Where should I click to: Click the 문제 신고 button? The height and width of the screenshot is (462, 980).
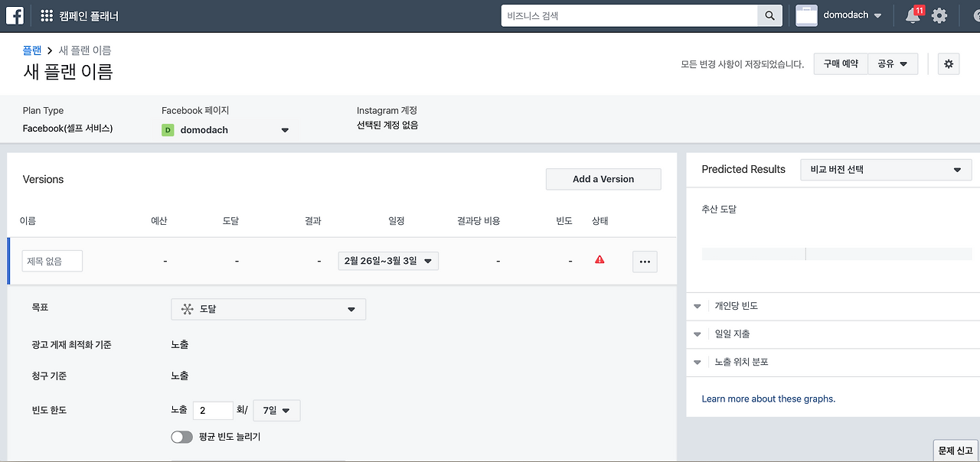955,451
